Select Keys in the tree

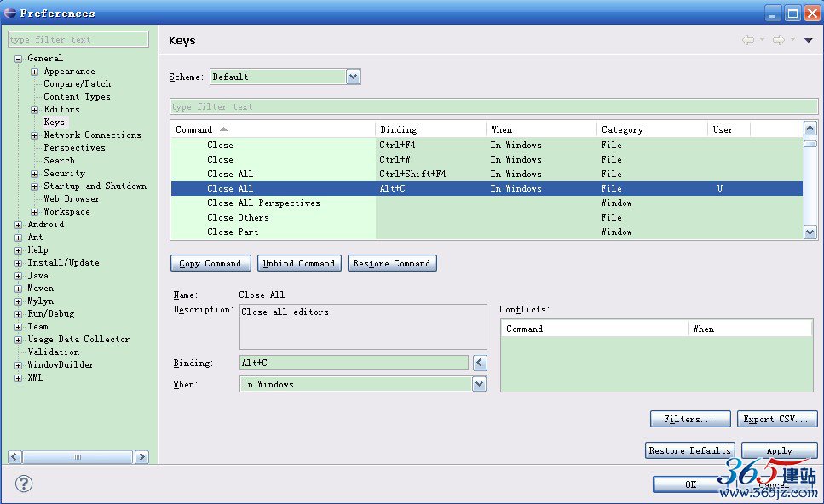55,122
